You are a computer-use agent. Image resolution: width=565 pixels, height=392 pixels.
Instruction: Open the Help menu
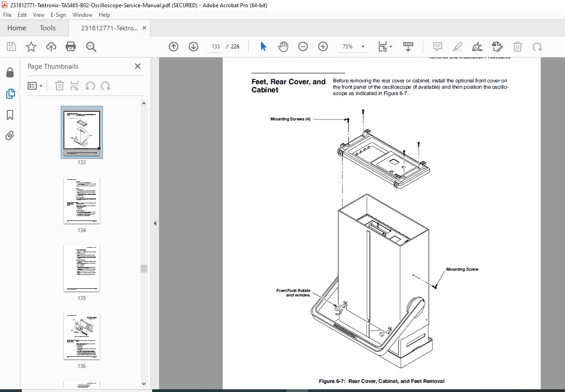coord(105,14)
